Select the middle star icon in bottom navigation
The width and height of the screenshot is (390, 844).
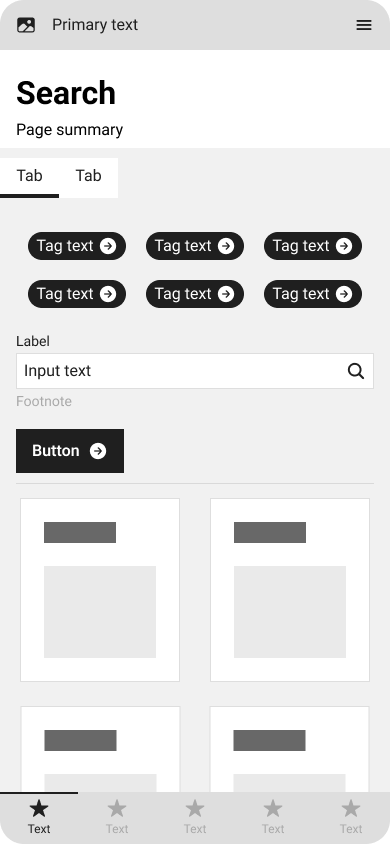[195, 808]
